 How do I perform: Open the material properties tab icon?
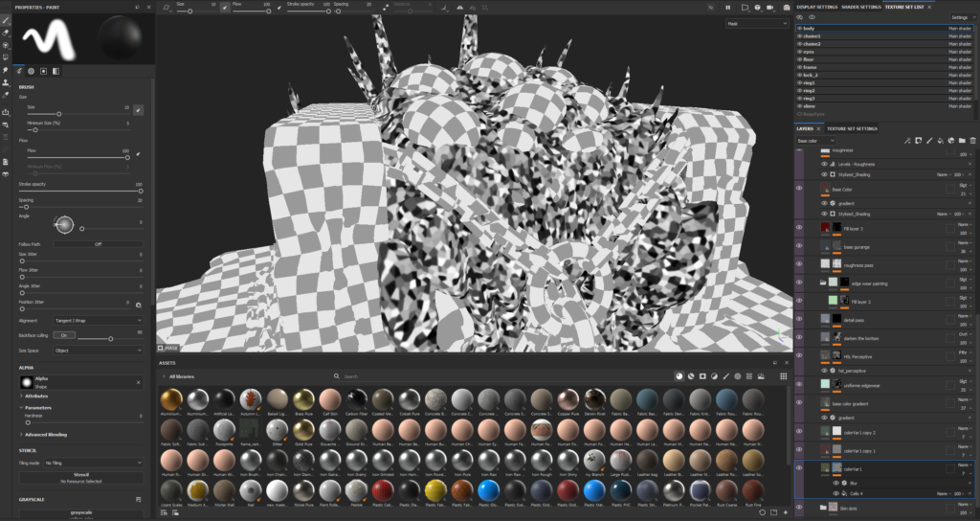[56, 71]
